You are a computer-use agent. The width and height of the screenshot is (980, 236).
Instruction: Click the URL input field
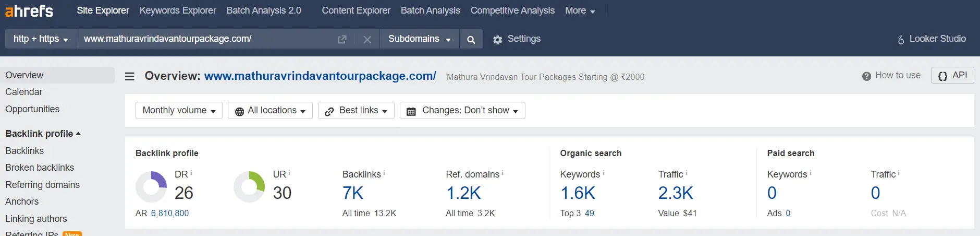coord(207,39)
